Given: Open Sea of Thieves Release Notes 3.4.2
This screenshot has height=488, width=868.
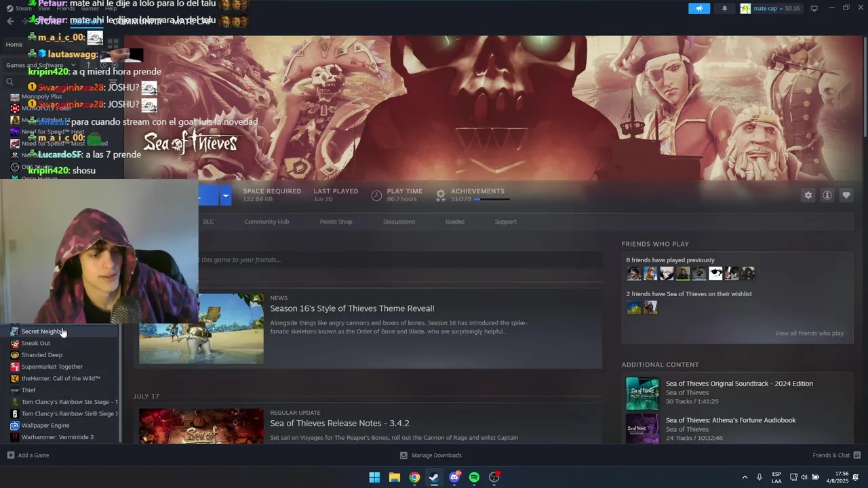Looking at the screenshot, I should pos(340,423).
